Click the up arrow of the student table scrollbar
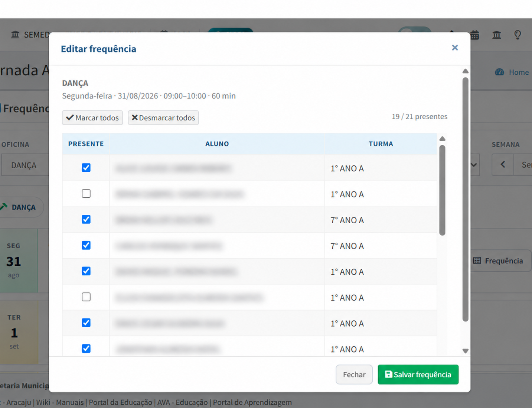This screenshot has height=408, width=532. (442, 139)
